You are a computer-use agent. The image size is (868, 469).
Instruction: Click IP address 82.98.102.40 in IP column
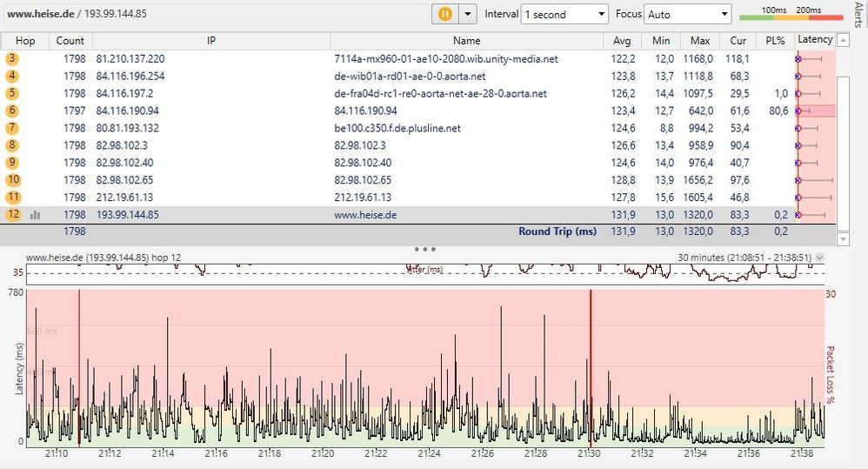pos(124,163)
